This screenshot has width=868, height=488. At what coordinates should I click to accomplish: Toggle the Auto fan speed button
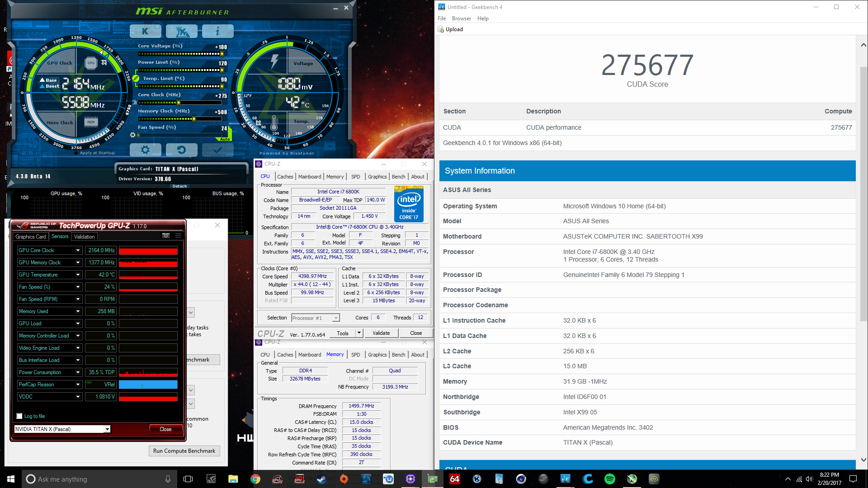tap(225, 139)
